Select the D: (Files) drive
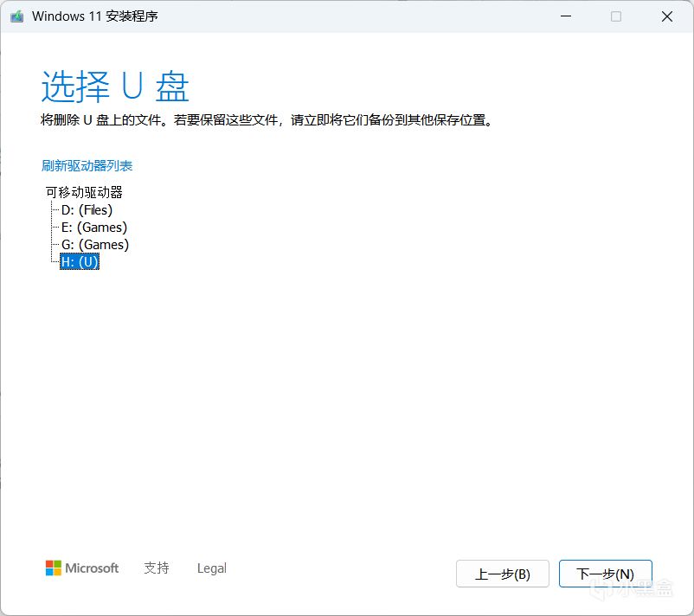Image resolution: width=694 pixels, height=616 pixels. [x=87, y=209]
